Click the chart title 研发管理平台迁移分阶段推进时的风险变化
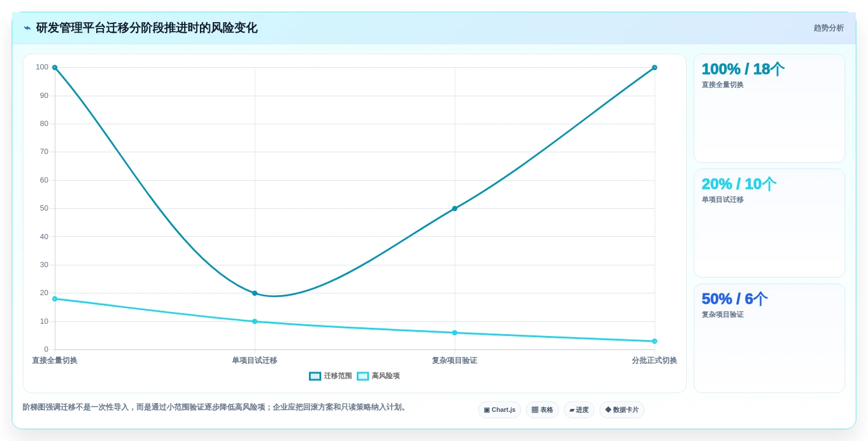This screenshot has width=868, height=441. (147, 28)
